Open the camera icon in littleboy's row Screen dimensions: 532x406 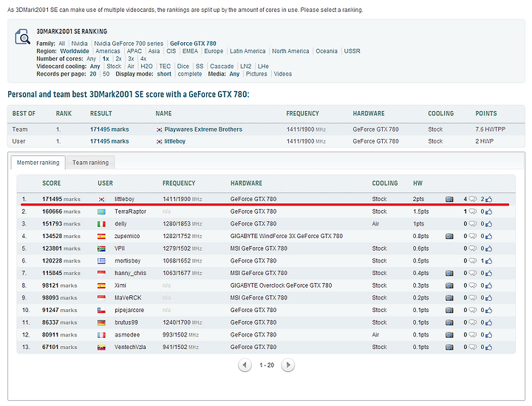coord(449,199)
